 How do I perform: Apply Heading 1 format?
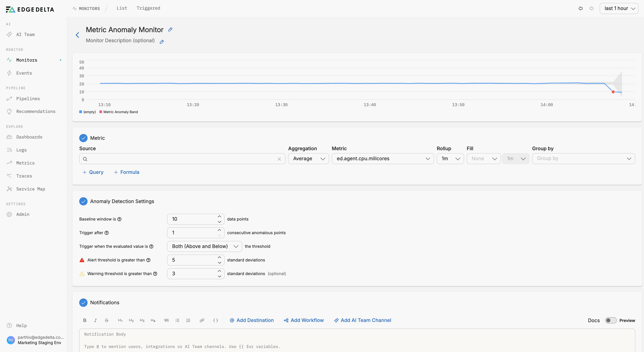(x=120, y=320)
